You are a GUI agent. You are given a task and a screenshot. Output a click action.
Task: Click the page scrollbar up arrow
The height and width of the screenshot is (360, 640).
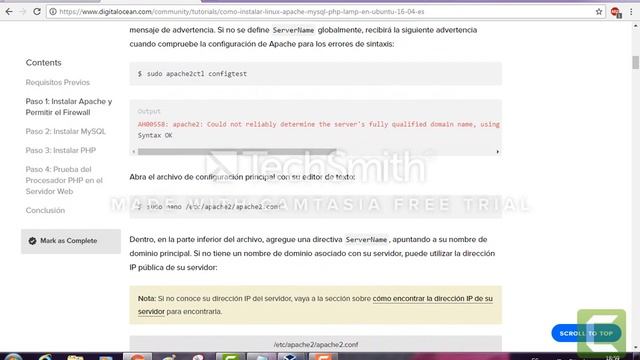click(x=636, y=27)
